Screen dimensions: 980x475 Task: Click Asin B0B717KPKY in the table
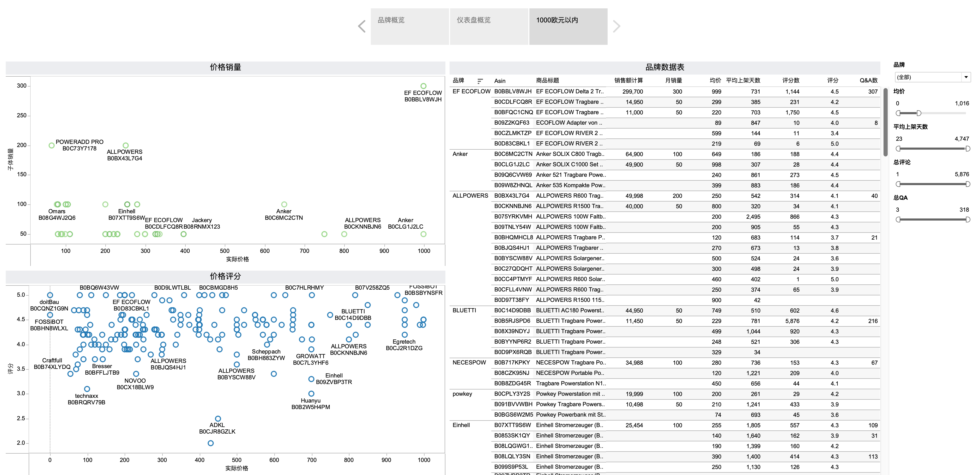tap(512, 362)
